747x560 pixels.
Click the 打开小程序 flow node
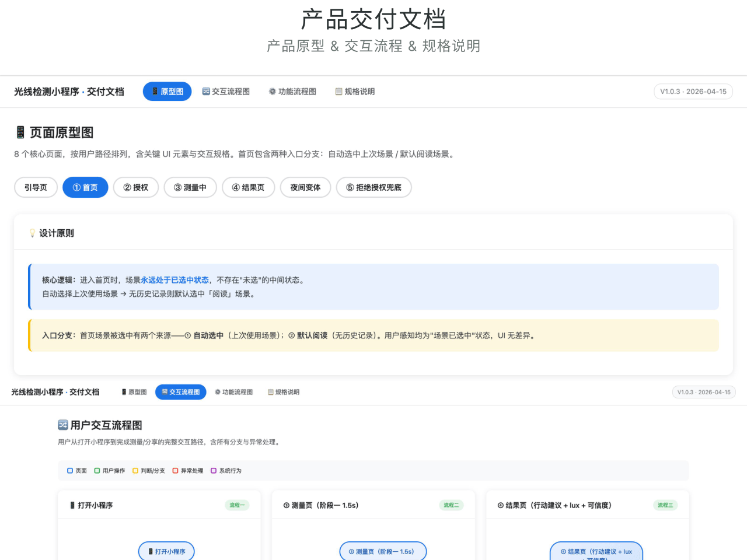166,551
